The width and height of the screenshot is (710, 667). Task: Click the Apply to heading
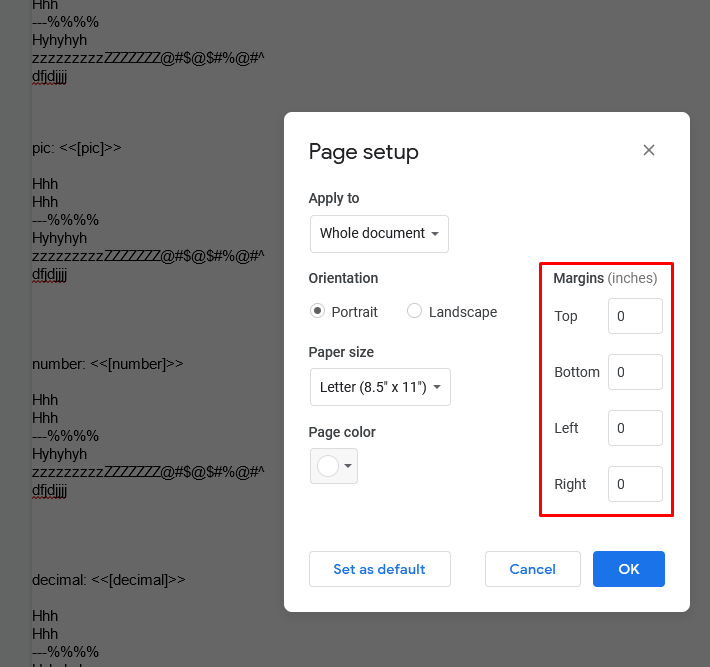pyautogui.click(x=334, y=198)
